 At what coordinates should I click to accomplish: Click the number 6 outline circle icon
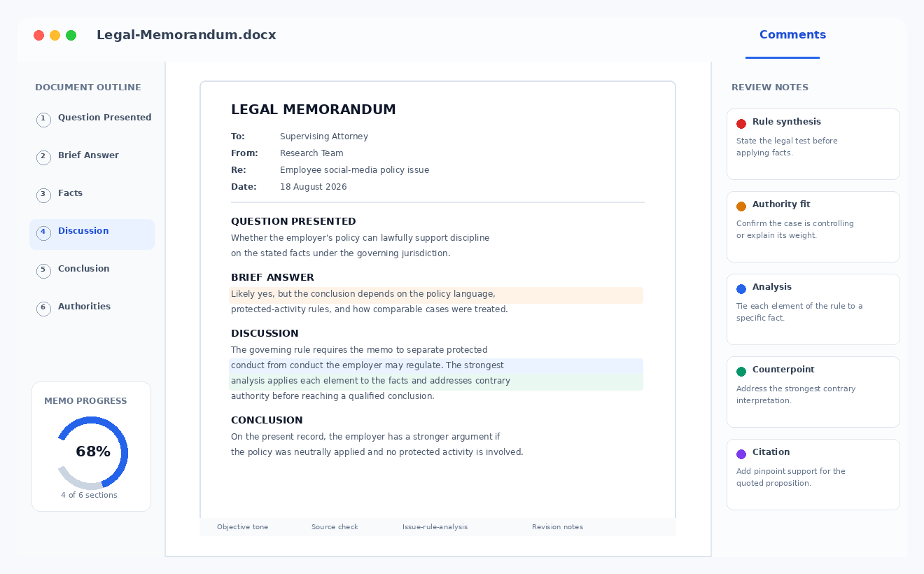click(43, 309)
